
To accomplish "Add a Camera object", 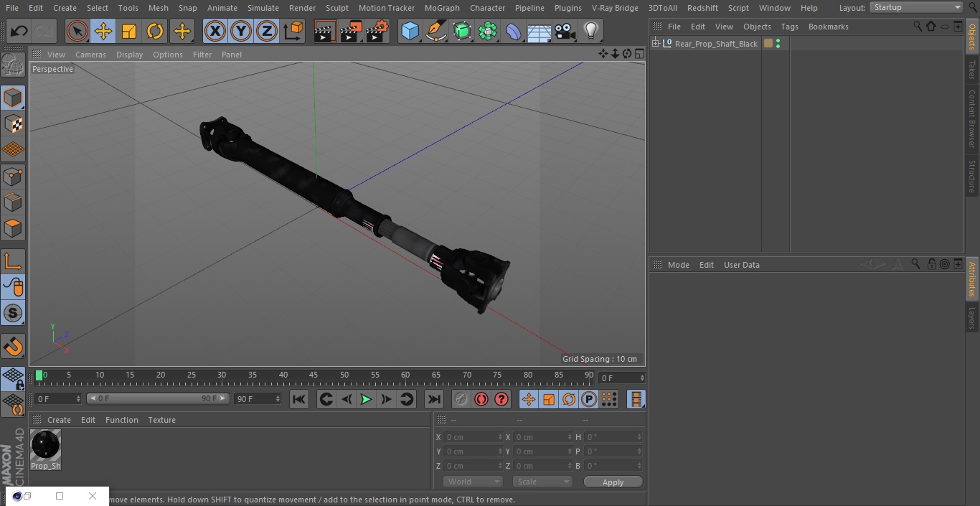I will [x=565, y=32].
